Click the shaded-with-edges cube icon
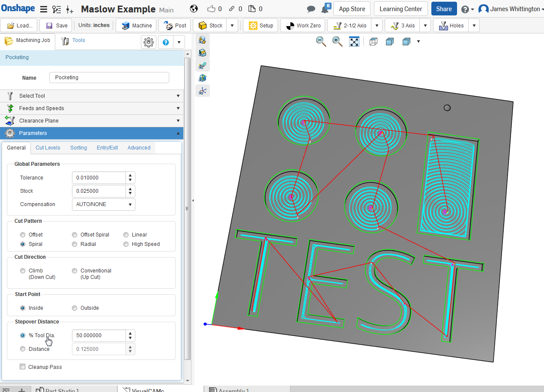The width and height of the screenshot is (544, 392). [407, 42]
